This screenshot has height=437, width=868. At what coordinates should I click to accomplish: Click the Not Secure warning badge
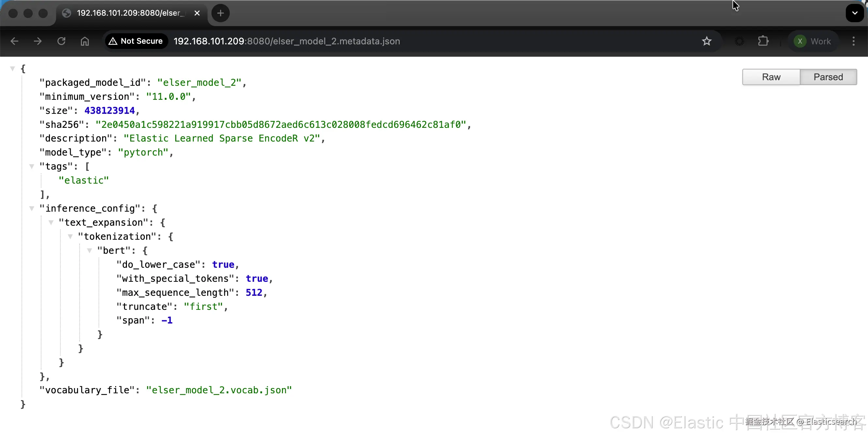coord(136,41)
